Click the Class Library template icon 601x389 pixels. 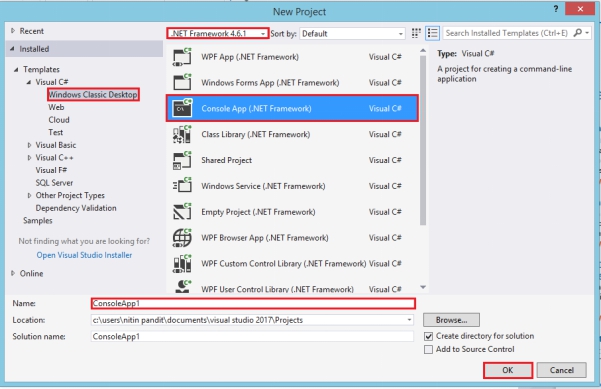[182, 134]
